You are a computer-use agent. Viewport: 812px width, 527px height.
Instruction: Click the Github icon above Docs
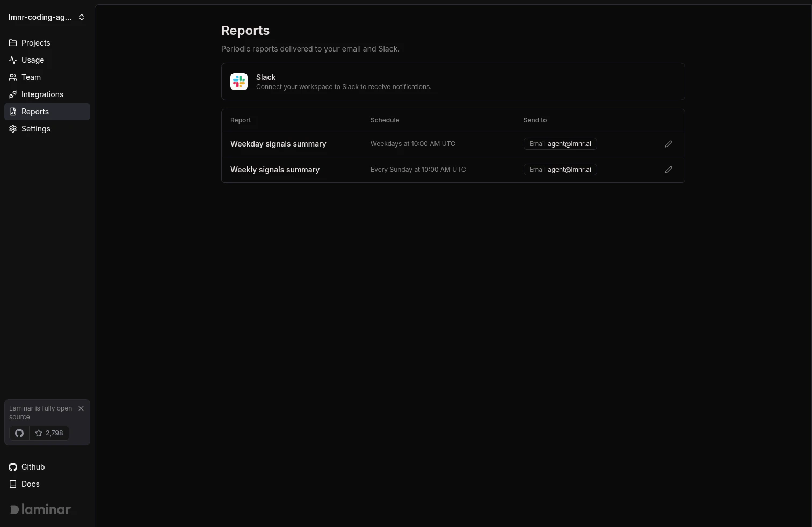point(12,467)
